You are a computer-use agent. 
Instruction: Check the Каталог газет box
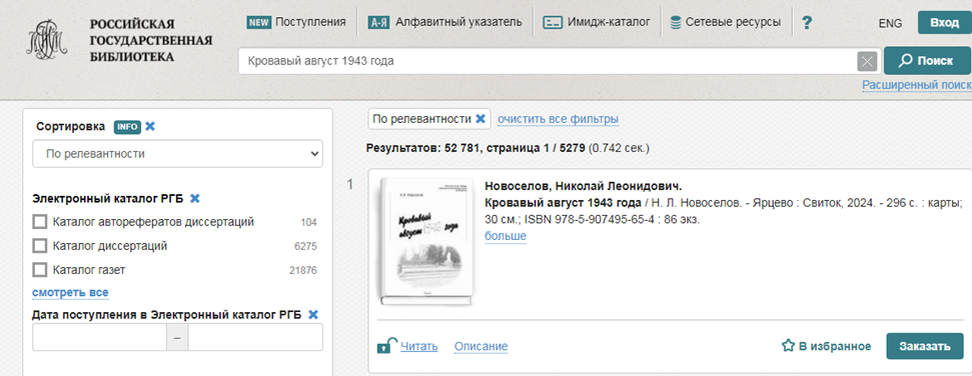(x=40, y=270)
